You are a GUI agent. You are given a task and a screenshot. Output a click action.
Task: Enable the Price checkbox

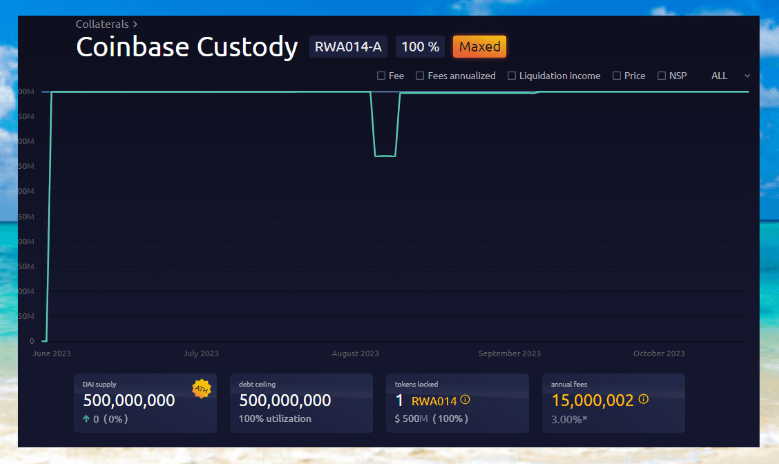coord(617,76)
